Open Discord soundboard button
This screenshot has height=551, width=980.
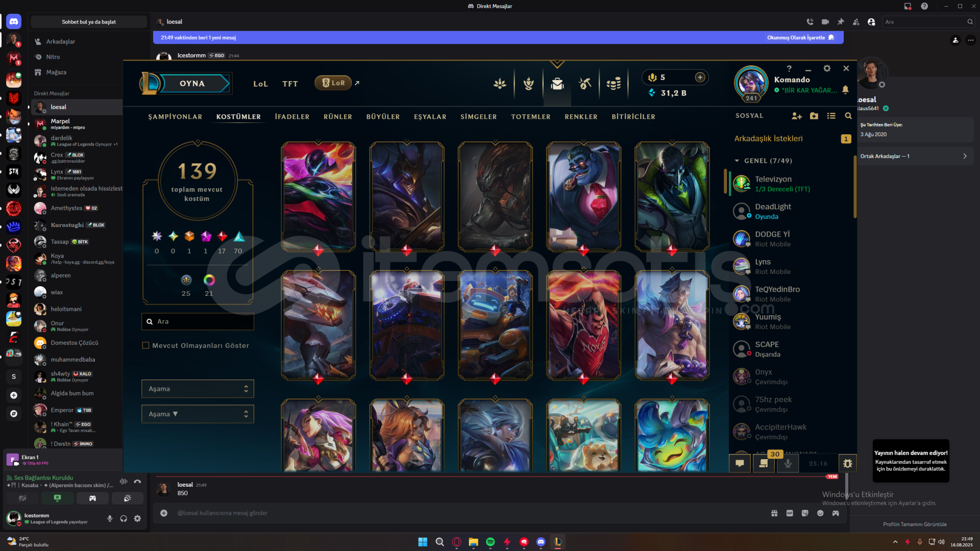(x=128, y=498)
